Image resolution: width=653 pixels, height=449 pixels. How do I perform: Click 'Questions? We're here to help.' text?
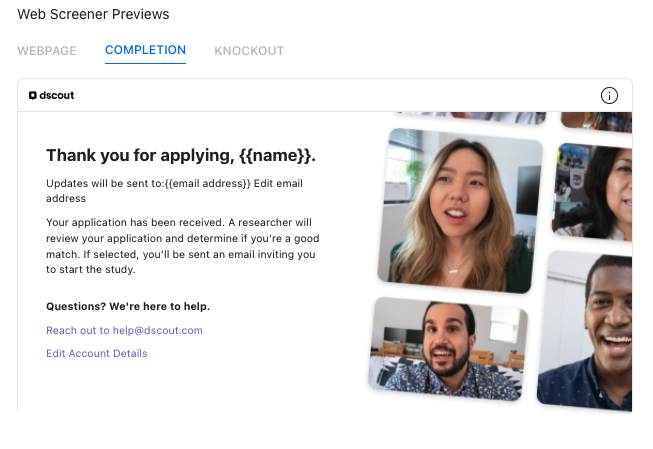pyautogui.click(x=128, y=307)
